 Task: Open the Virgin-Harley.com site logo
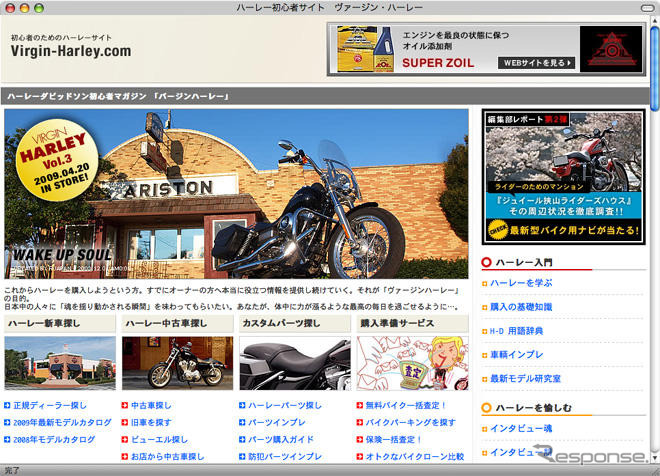pyautogui.click(x=71, y=51)
